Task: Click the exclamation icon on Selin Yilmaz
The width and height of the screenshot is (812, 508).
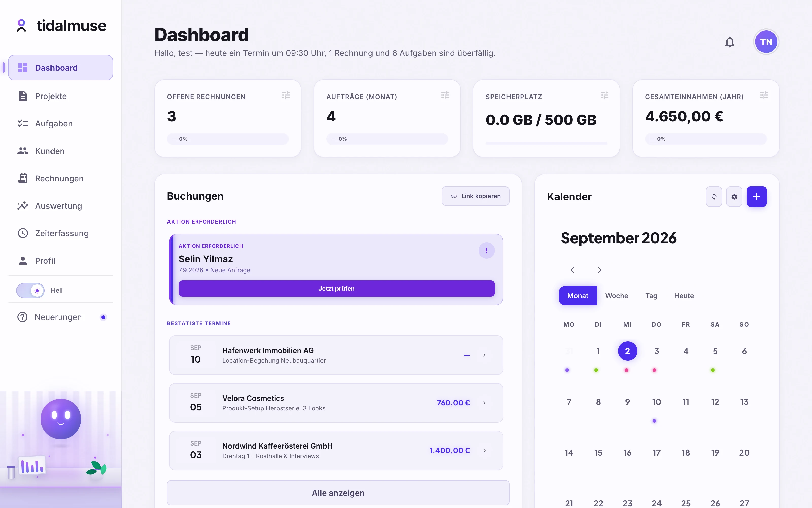Action: [486, 250]
